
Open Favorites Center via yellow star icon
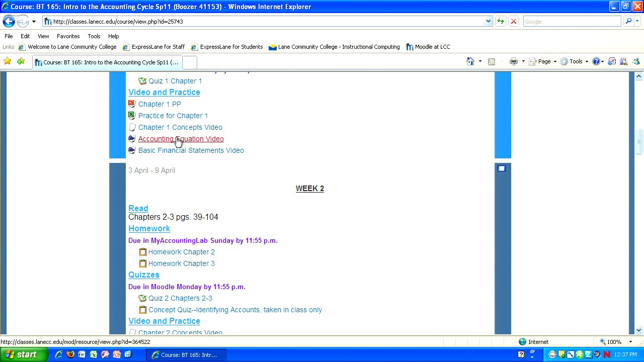point(7,61)
